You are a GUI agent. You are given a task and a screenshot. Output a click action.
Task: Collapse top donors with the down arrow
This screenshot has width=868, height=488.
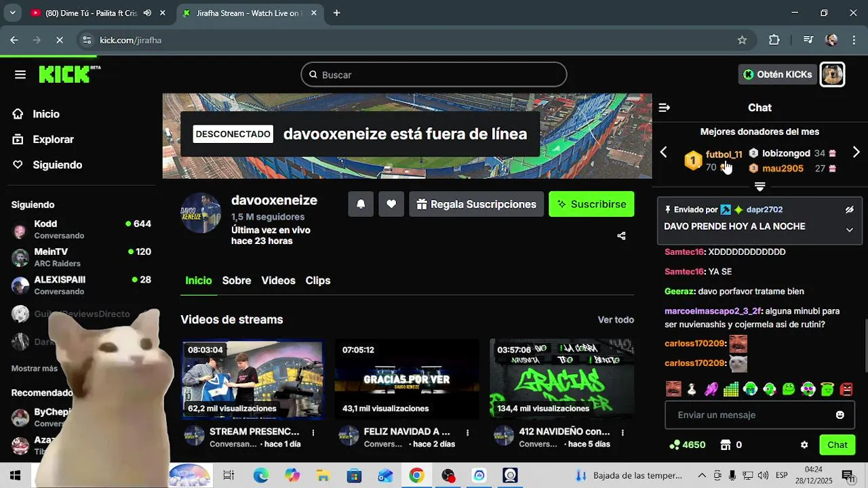click(x=760, y=186)
